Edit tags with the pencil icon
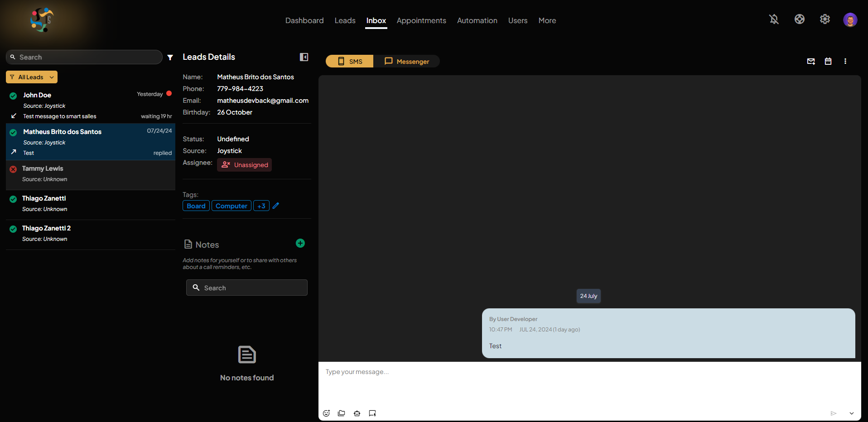 (276, 206)
